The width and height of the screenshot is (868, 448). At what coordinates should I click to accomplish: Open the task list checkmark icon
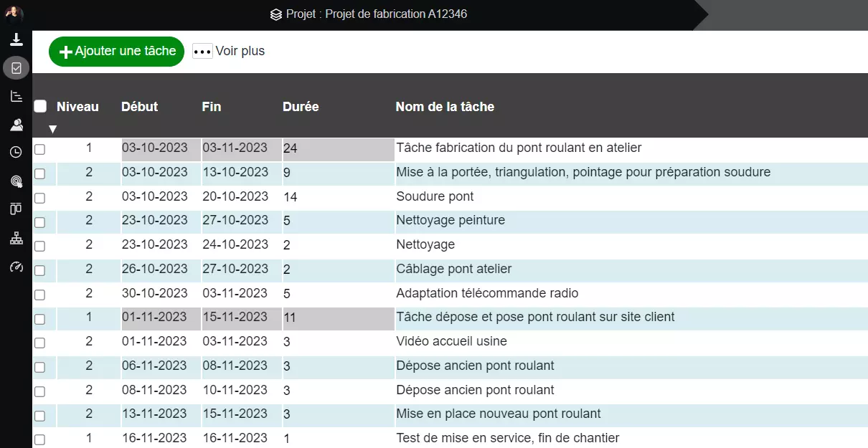coord(16,68)
